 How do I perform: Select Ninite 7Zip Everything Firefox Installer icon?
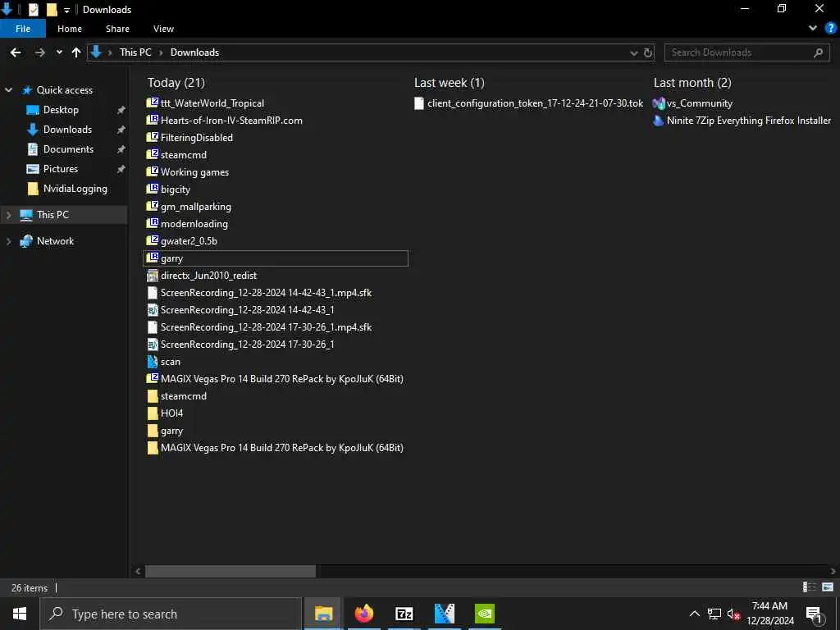659,120
